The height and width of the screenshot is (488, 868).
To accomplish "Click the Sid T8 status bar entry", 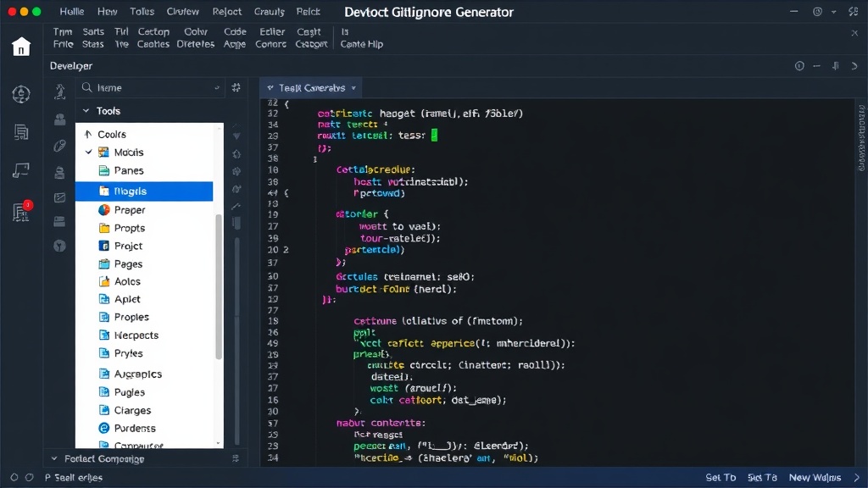I will (x=762, y=477).
